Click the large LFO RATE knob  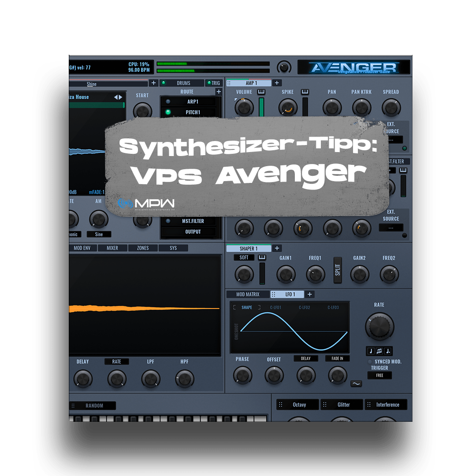[379, 327]
